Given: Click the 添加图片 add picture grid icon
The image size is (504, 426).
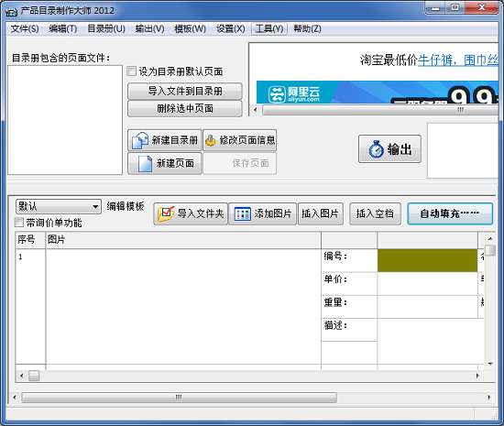Looking at the screenshot, I should click(242, 214).
